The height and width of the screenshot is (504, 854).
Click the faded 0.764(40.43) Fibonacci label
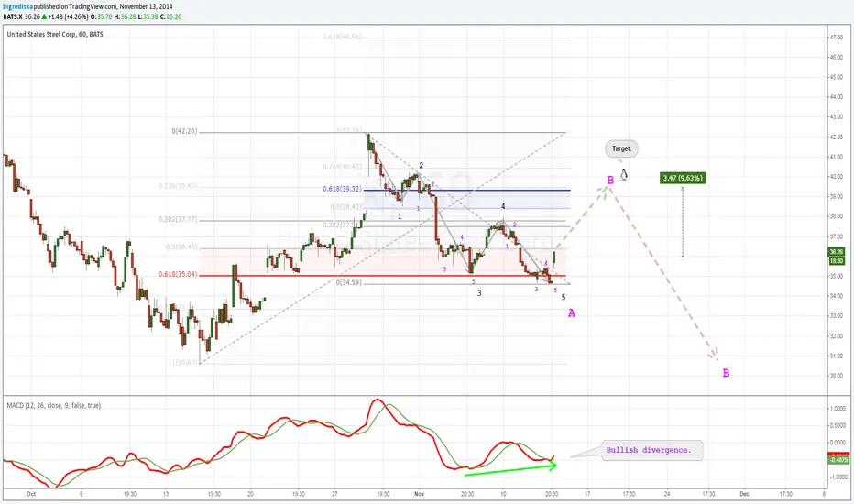point(342,167)
